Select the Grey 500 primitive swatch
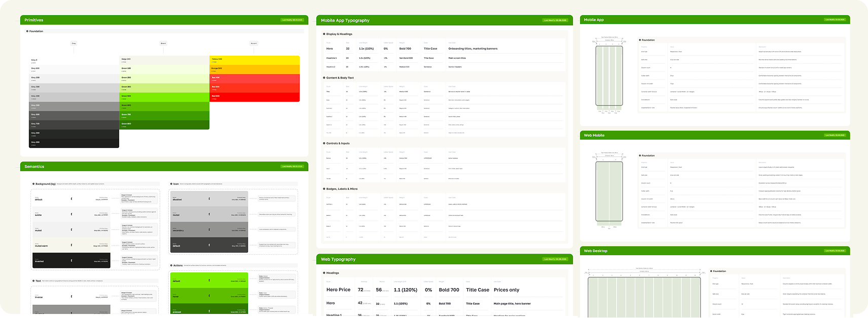 point(74,106)
